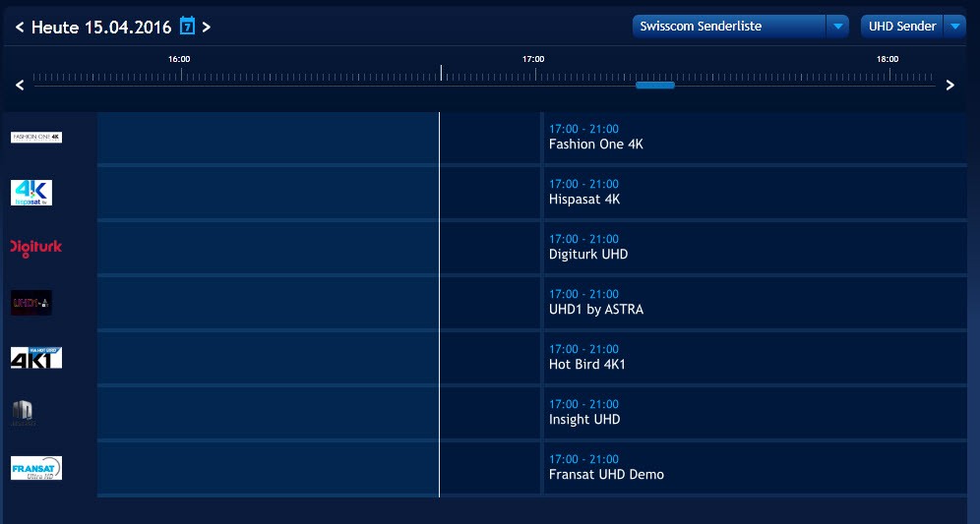Open the UHD1 by ASTRA 17:00 program
Image resolution: width=980 pixels, height=524 pixels.
(755, 302)
